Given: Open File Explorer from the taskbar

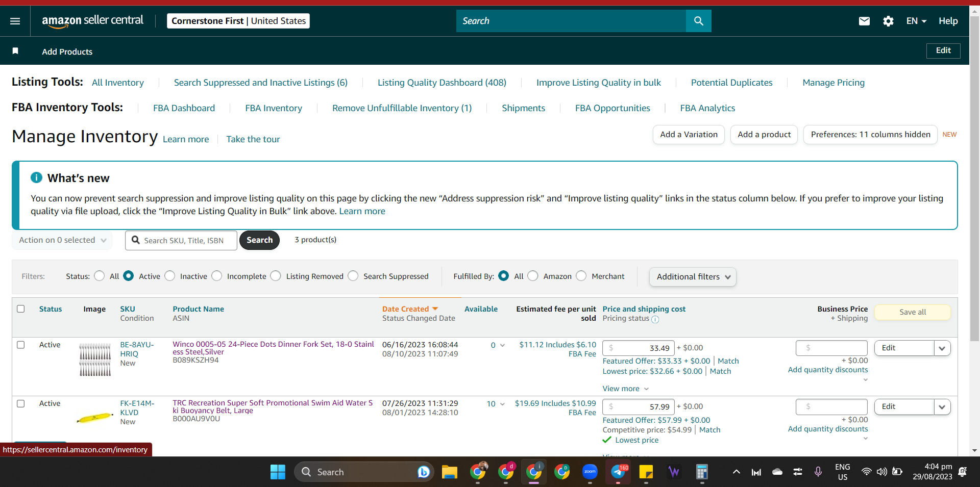Looking at the screenshot, I should coord(449,472).
